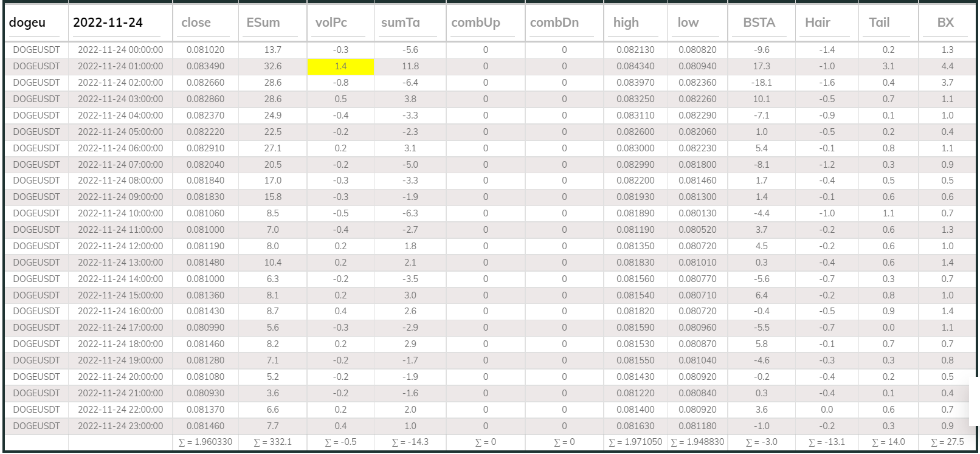
Task: Select the combDn column header filter
Action: point(563,22)
